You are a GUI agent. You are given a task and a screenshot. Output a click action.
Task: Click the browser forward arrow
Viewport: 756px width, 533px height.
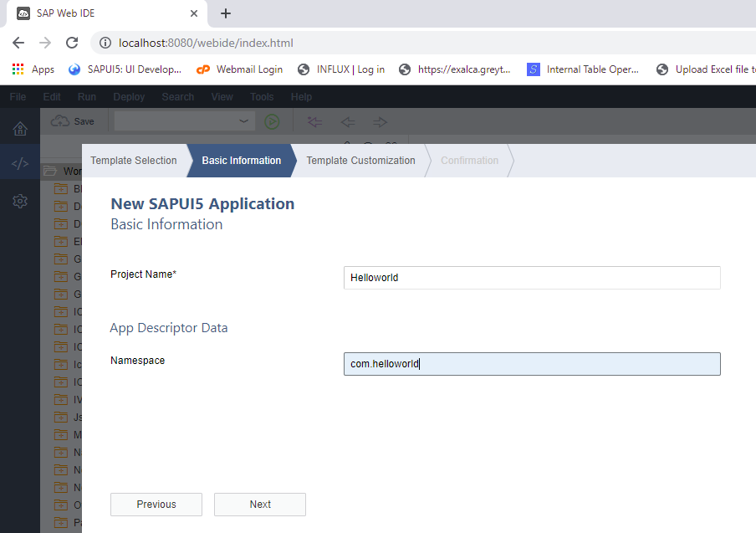[x=45, y=43]
